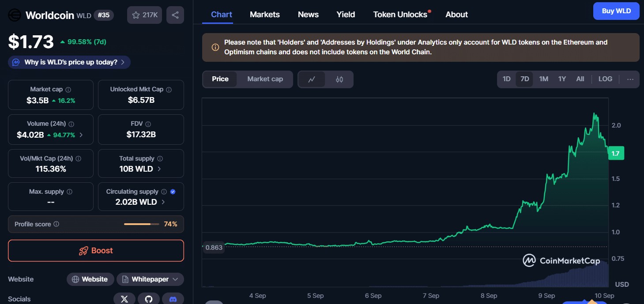Expand Why is WLD's price up today
This screenshot has width=644, height=304.
click(69, 62)
